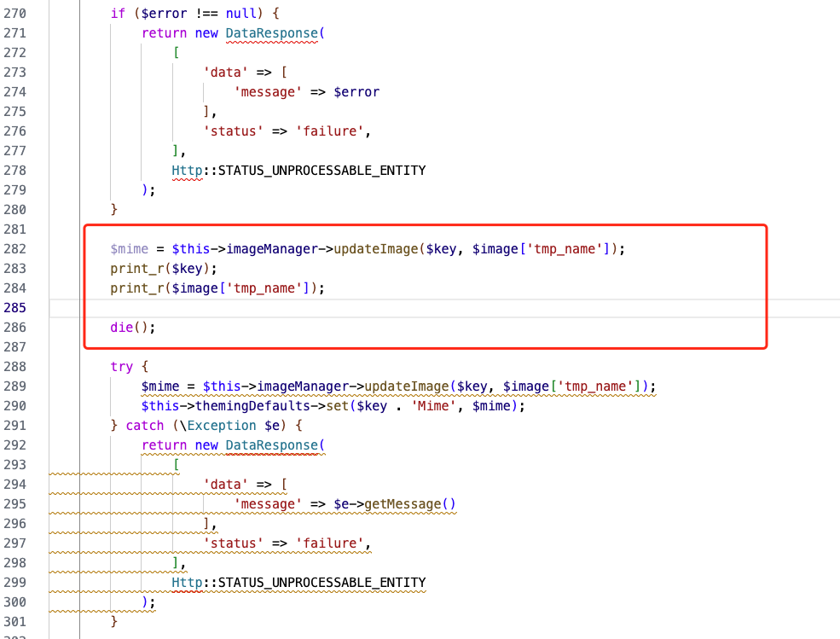Click the print_r($key) statement
Image resolution: width=840 pixels, height=639 pixels.
tap(156, 269)
